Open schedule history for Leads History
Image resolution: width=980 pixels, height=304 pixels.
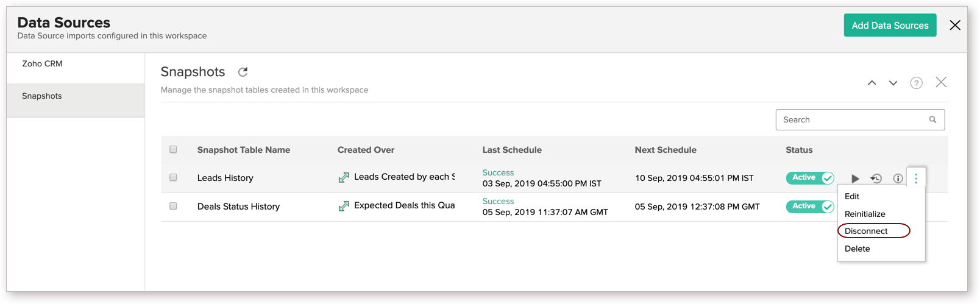876,179
